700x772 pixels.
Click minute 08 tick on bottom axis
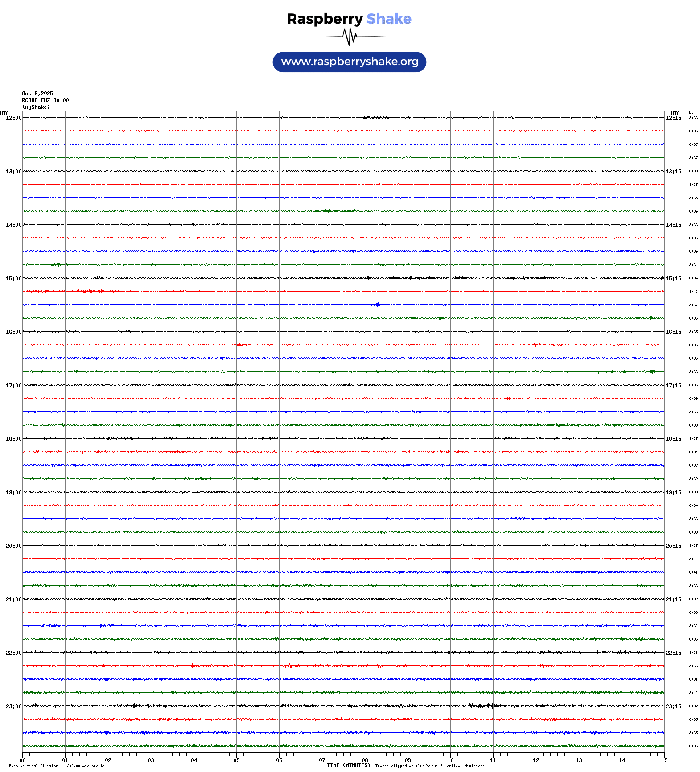click(x=365, y=760)
